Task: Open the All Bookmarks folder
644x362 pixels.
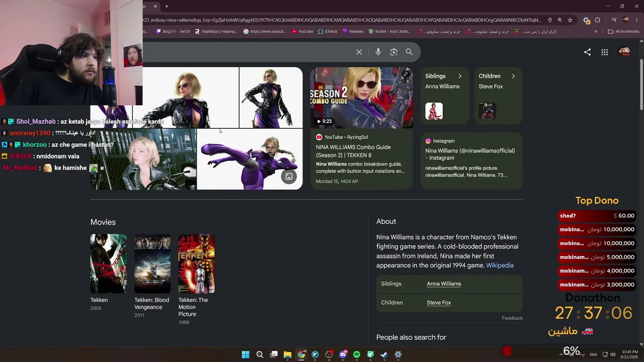Action: pos(624,31)
